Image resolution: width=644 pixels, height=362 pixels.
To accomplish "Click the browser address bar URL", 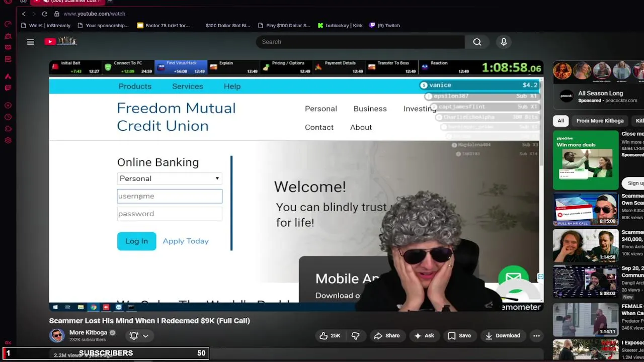I will point(94,14).
